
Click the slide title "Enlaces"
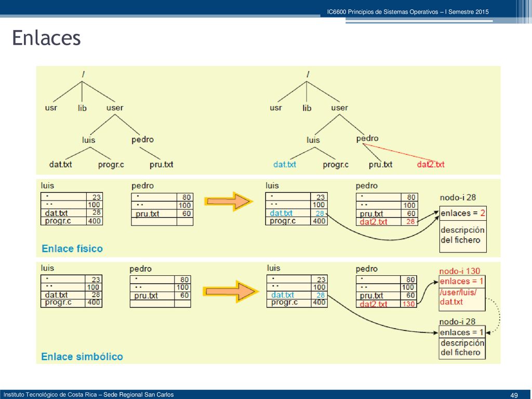pyautogui.click(x=46, y=37)
